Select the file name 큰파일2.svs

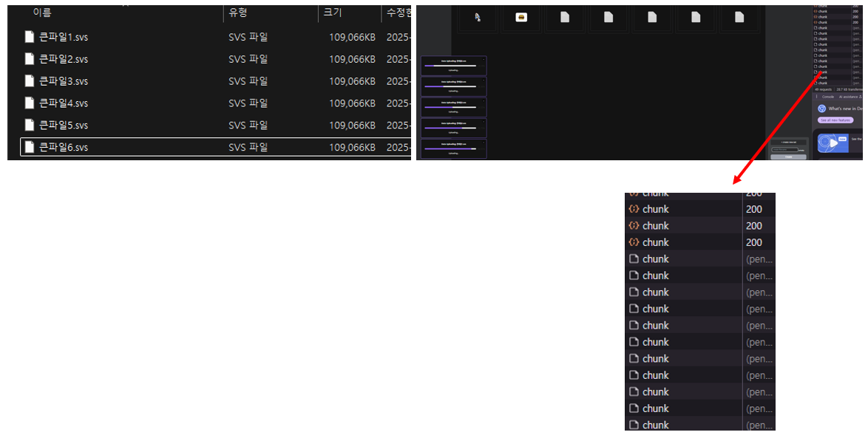tap(64, 59)
